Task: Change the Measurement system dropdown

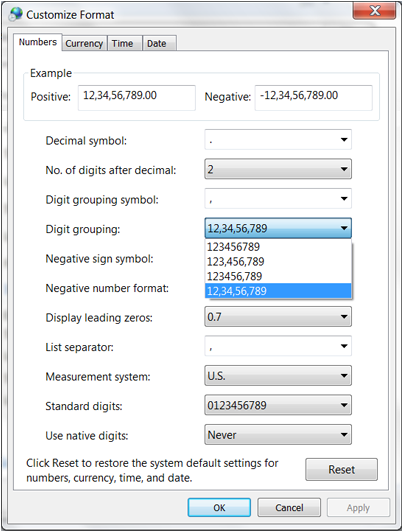Action: pyautogui.click(x=278, y=376)
